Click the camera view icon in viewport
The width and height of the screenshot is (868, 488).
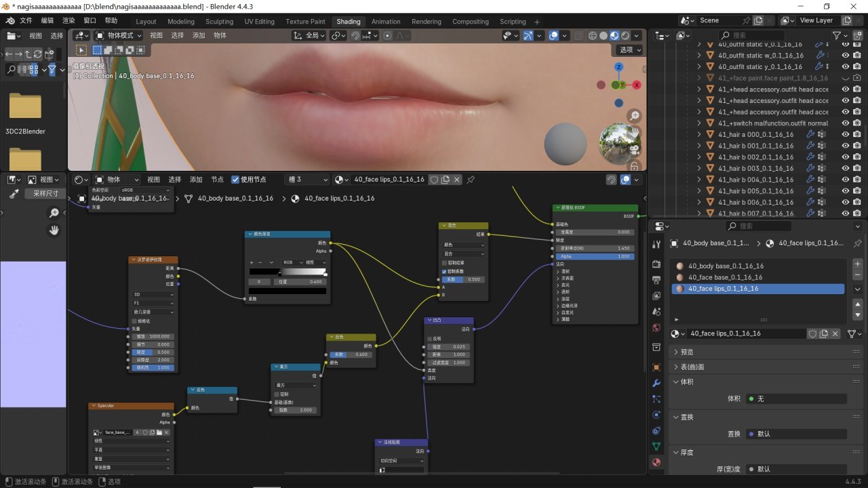point(634,149)
